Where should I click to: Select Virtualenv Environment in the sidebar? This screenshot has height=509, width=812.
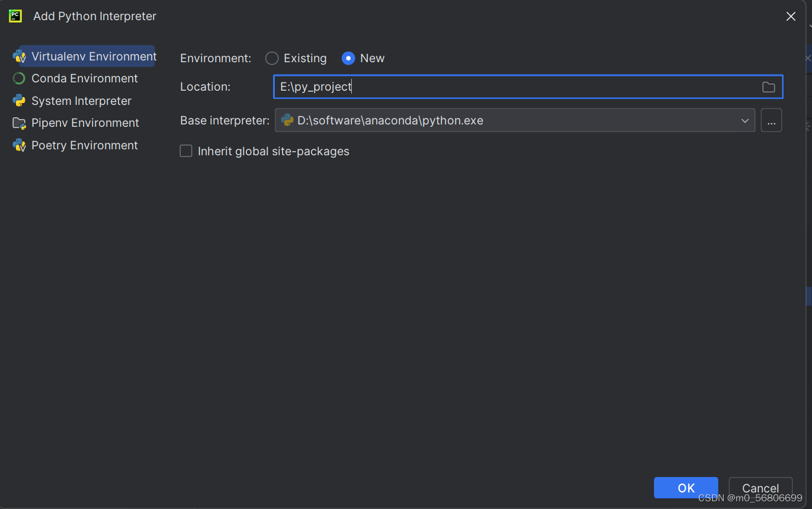[x=84, y=56]
